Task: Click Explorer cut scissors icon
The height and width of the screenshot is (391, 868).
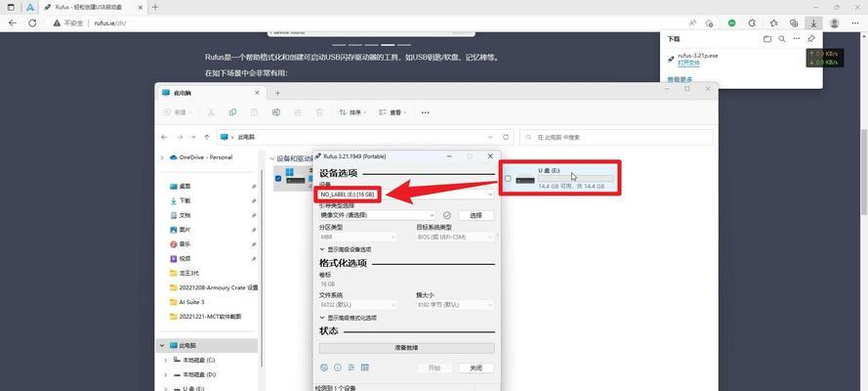Action: pyautogui.click(x=211, y=112)
